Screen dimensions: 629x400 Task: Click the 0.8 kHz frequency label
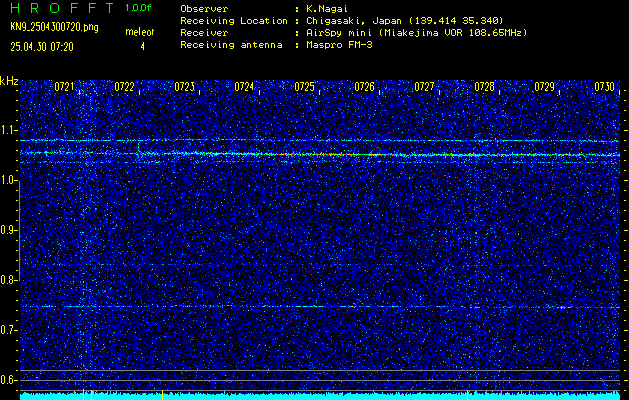[x=9, y=280]
